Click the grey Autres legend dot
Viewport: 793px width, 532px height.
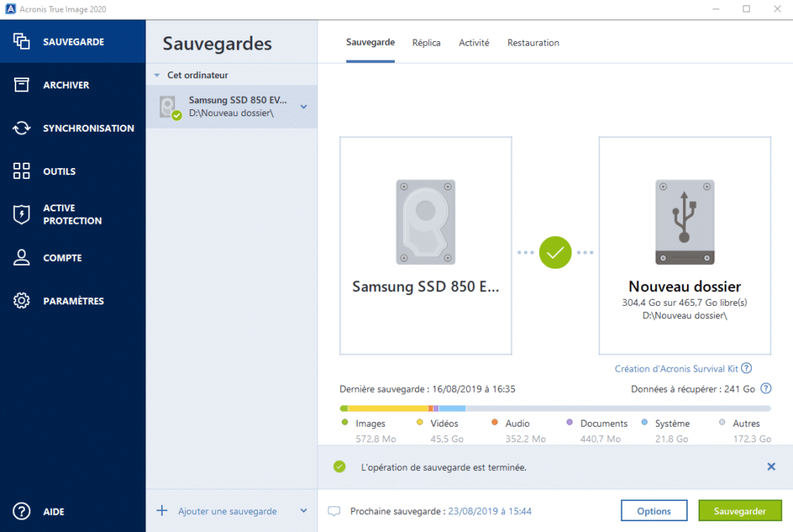[x=723, y=422]
